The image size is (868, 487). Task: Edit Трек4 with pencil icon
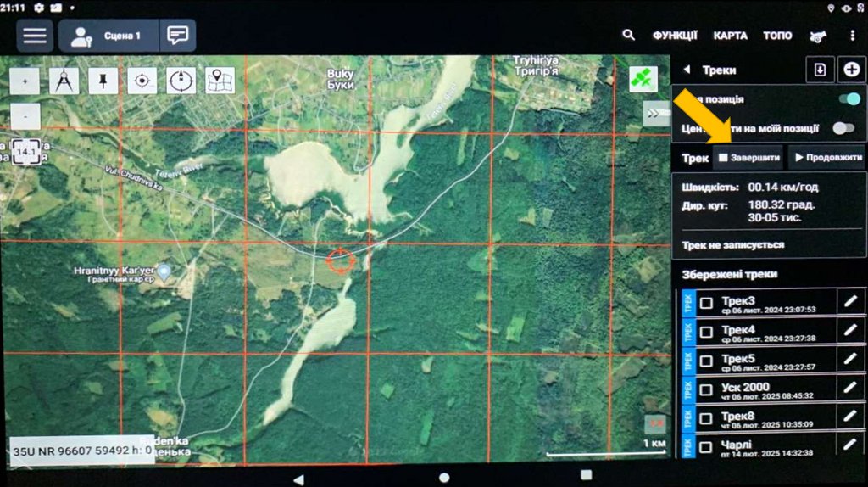click(850, 330)
